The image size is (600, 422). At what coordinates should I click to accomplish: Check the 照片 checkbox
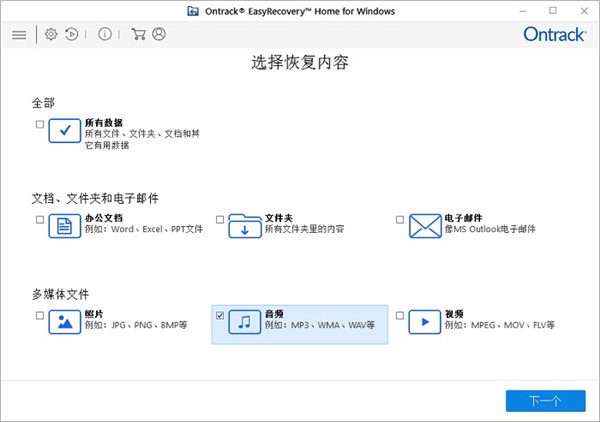coord(40,316)
